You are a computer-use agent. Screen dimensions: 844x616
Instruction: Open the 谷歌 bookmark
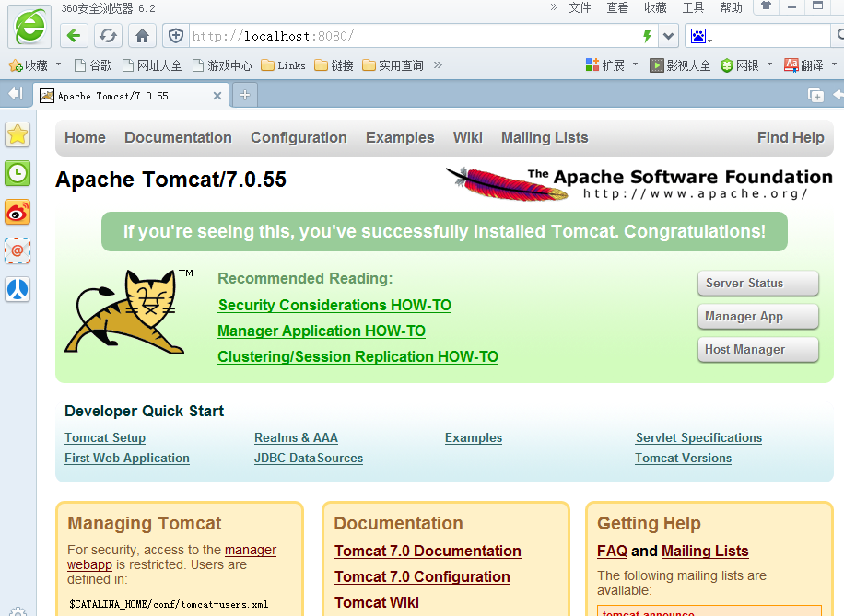(x=93, y=65)
